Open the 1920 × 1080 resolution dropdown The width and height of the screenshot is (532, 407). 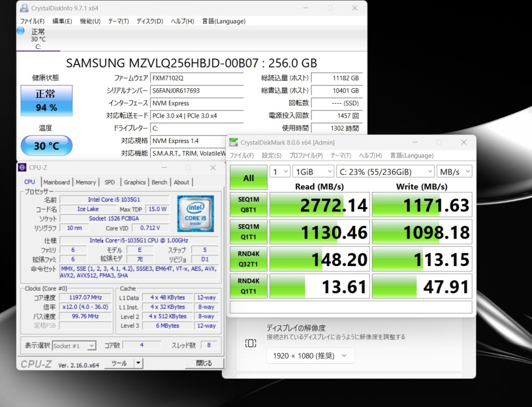[x=311, y=356]
